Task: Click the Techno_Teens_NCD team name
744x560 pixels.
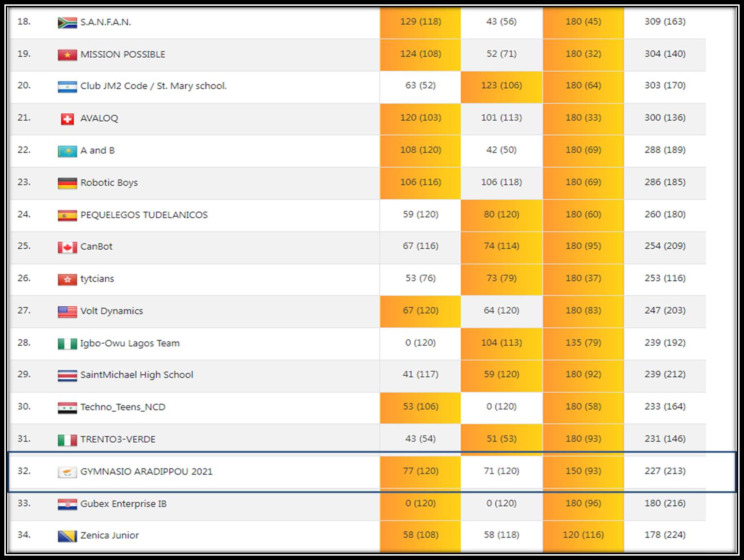Action: pos(123,407)
